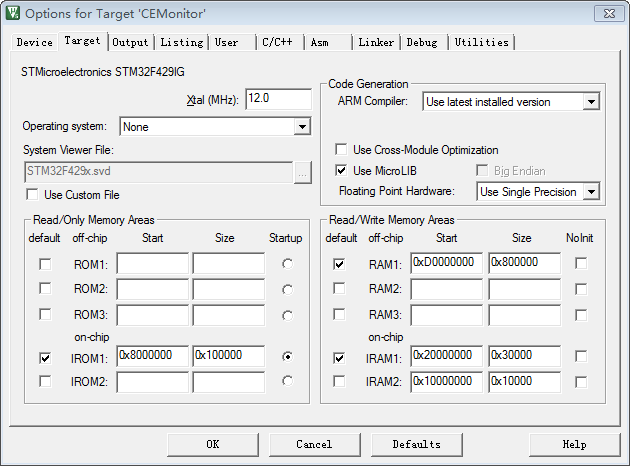
Task: Select the IROM2 Startup radio button
Action: tap(287, 380)
